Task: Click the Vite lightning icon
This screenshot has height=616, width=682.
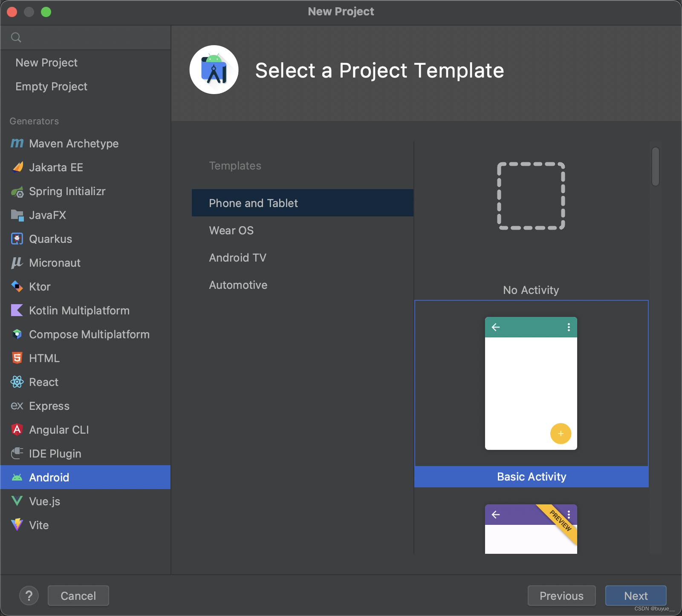Action: tap(17, 525)
